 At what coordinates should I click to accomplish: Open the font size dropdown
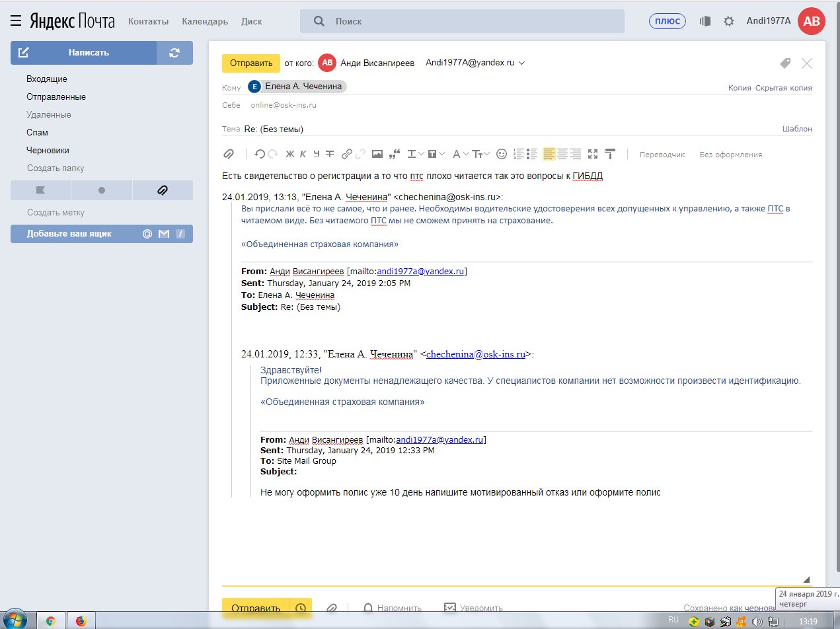pyautogui.click(x=481, y=154)
